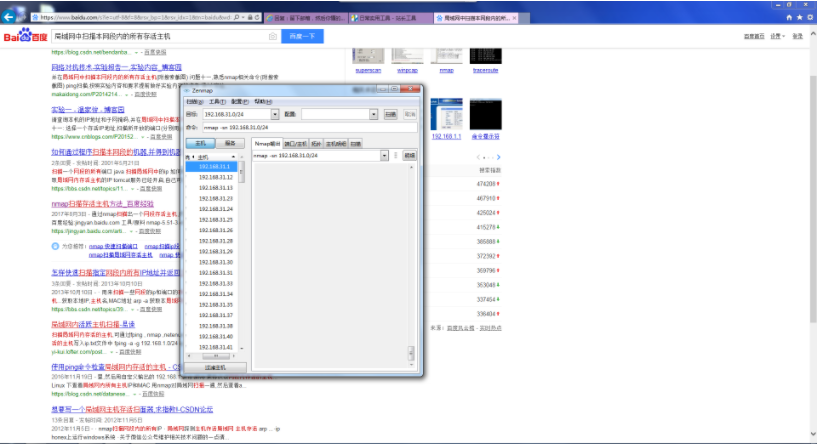Open the 192.168.1.1 thumbnail link

pyautogui.click(x=447, y=136)
